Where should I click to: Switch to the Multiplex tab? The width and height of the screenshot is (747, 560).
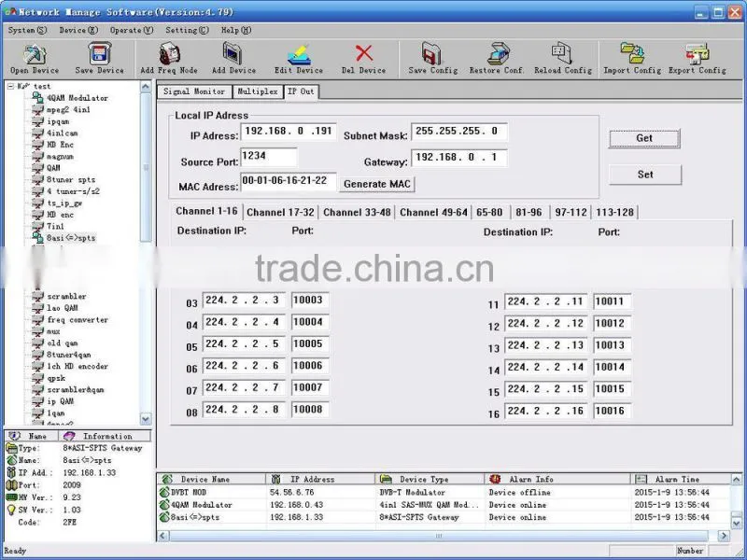(258, 91)
